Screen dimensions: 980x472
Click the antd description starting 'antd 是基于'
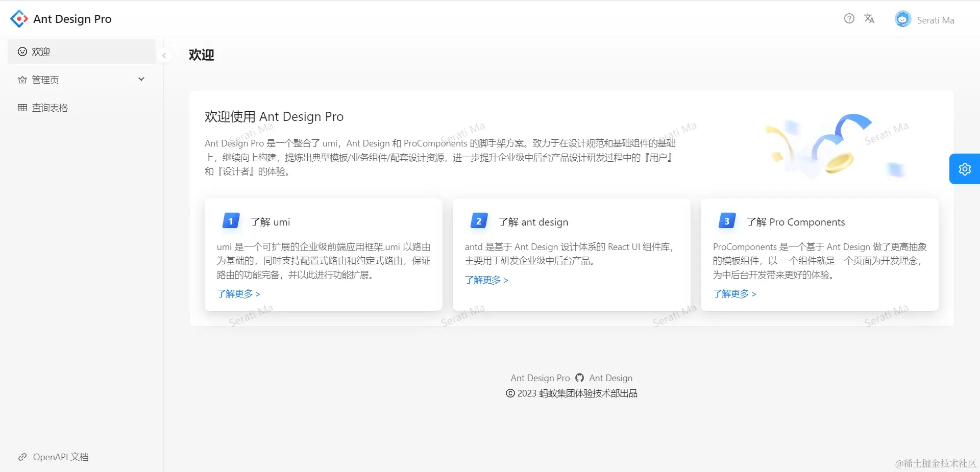point(569,254)
